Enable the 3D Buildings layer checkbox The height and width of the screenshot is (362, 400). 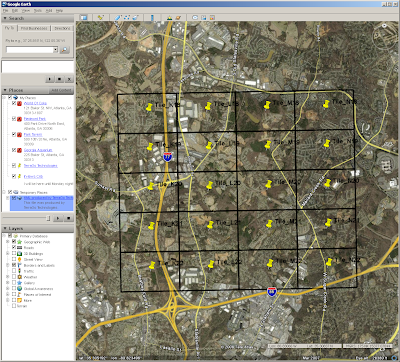pyautogui.click(x=14, y=253)
